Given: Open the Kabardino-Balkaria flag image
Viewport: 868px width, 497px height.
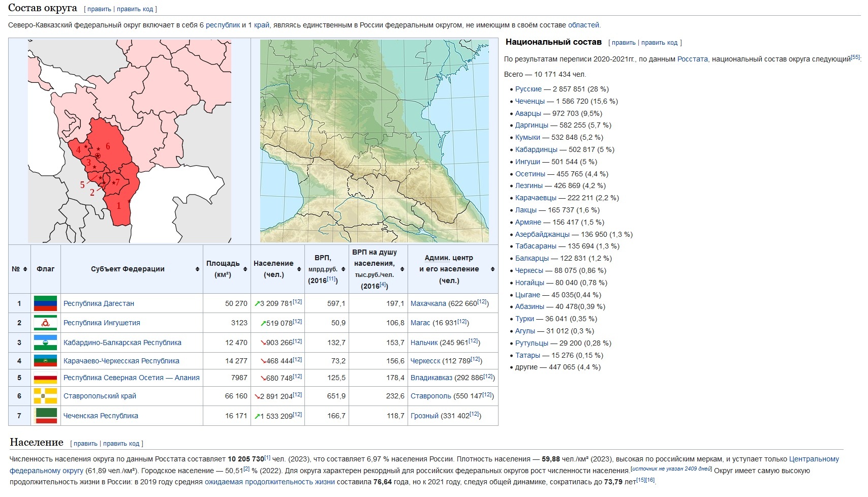Looking at the screenshot, I should coord(45,343).
